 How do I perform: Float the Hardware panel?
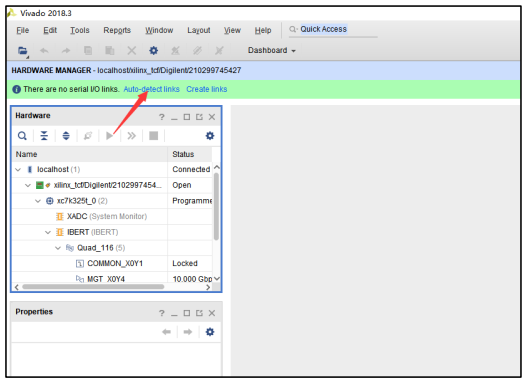(x=199, y=117)
